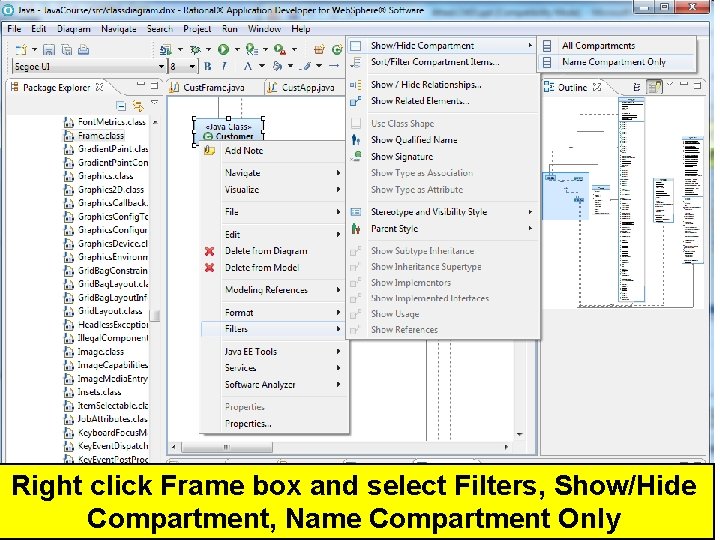Click the Run on Server toolbar icon
The height and width of the screenshot is (540, 720).
pyautogui.click(x=252, y=49)
